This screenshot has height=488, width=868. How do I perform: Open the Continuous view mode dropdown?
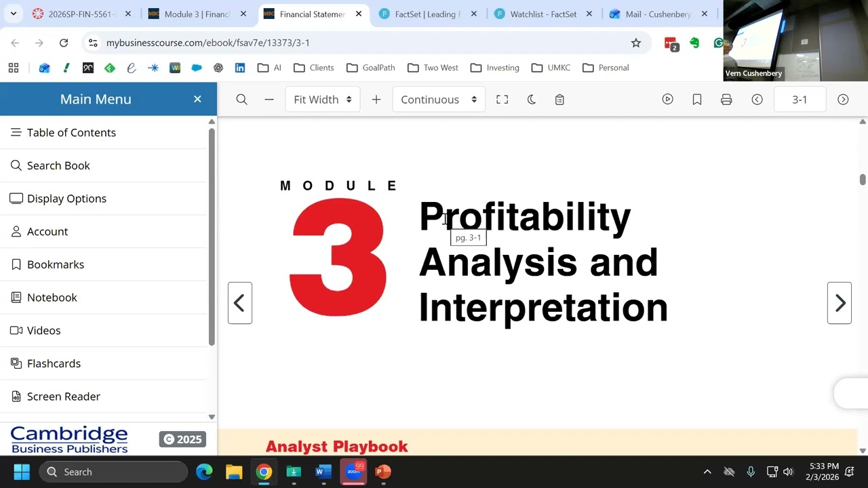pyautogui.click(x=439, y=100)
